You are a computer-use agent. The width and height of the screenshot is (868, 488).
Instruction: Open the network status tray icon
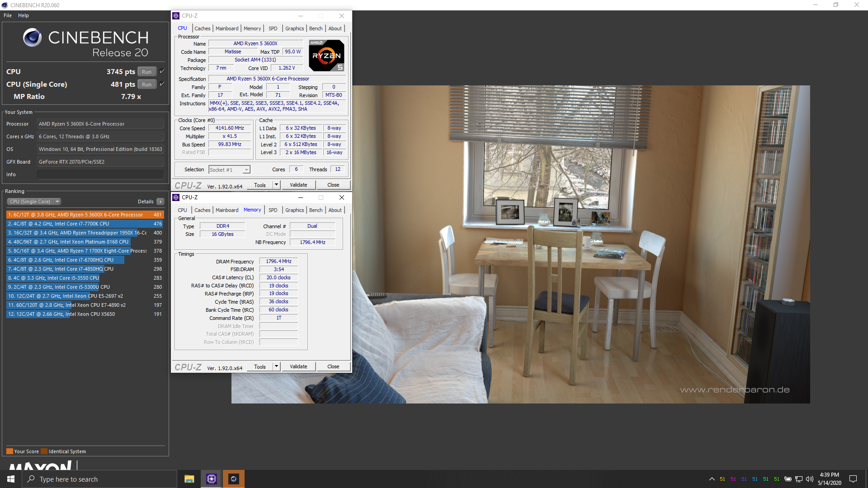(x=799, y=479)
